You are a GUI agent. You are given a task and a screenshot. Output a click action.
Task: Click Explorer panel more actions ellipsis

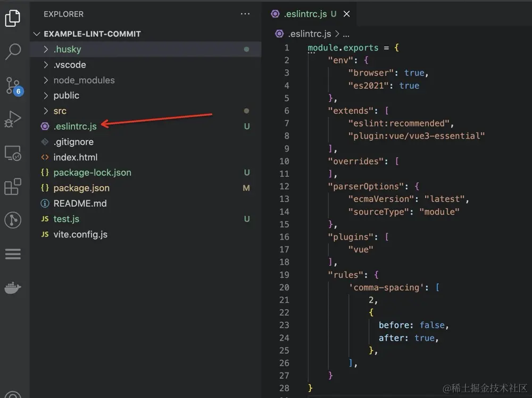245,14
